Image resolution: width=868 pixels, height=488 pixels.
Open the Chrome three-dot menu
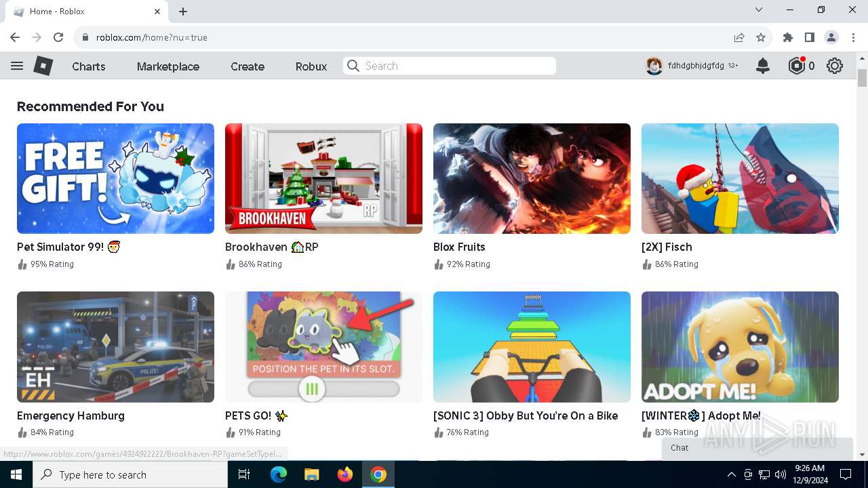pyautogui.click(x=852, y=37)
